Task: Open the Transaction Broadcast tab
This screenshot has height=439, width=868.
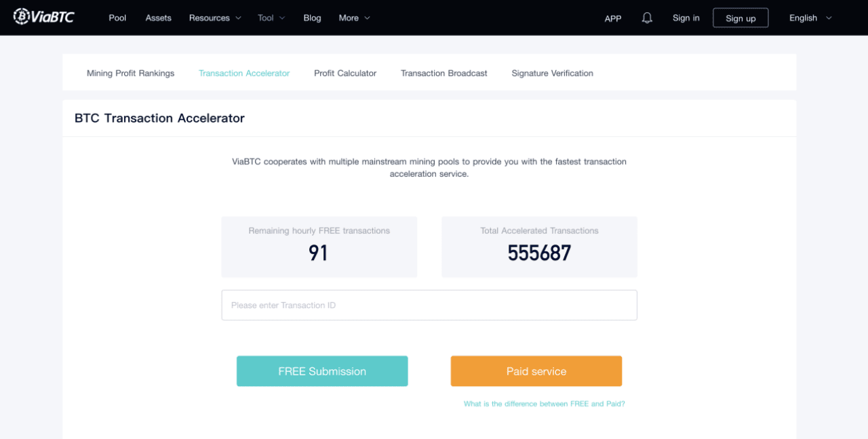Action: click(x=444, y=73)
